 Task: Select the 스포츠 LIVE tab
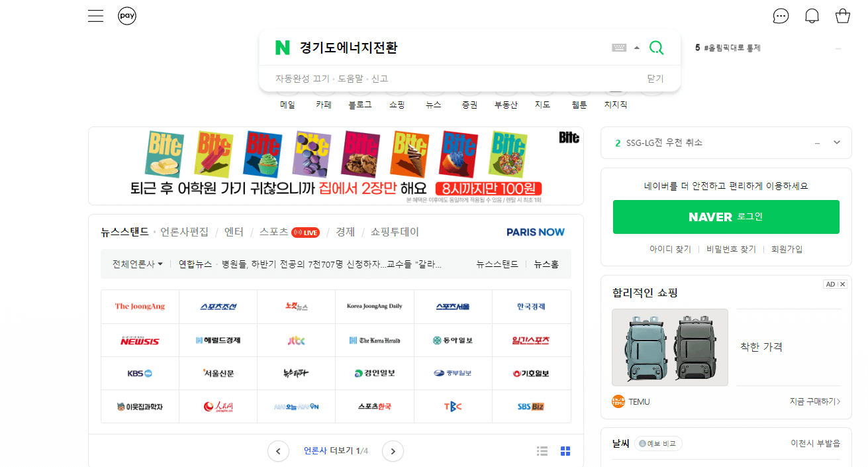(x=289, y=232)
